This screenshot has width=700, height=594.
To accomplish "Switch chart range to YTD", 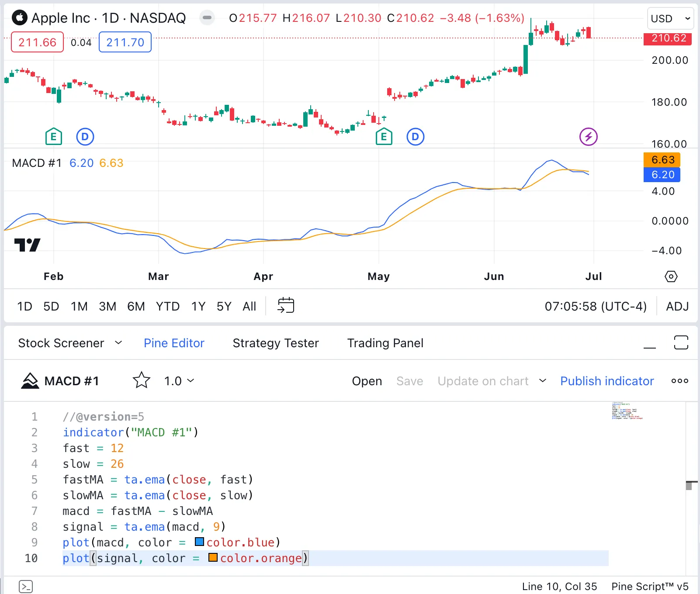I will pos(168,306).
